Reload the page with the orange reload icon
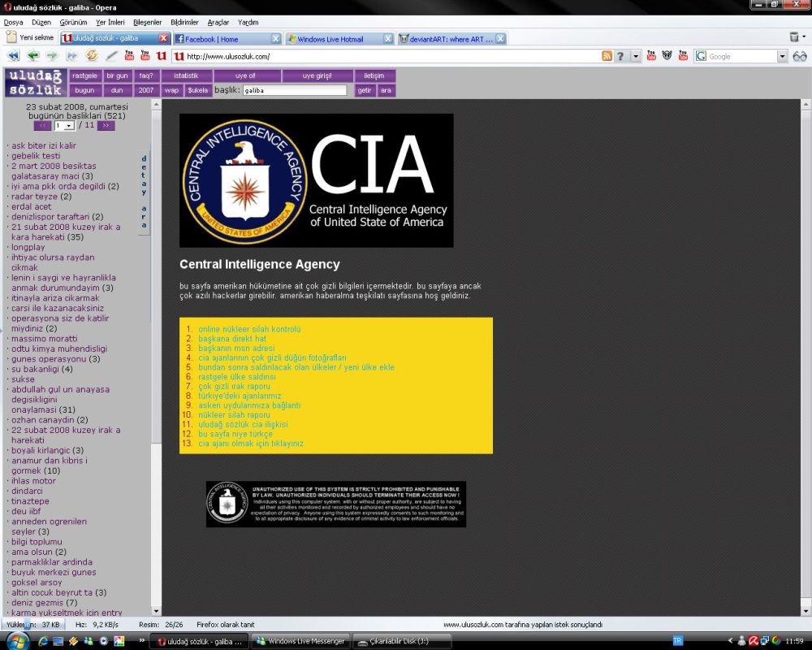The height and width of the screenshot is (650, 812). click(x=92, y=55)
